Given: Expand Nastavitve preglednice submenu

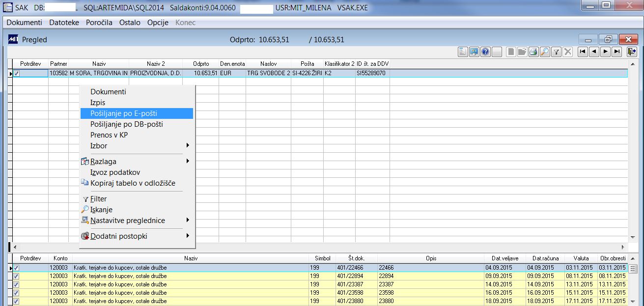Looking at the screenshot, I should [x=137, y=220].
